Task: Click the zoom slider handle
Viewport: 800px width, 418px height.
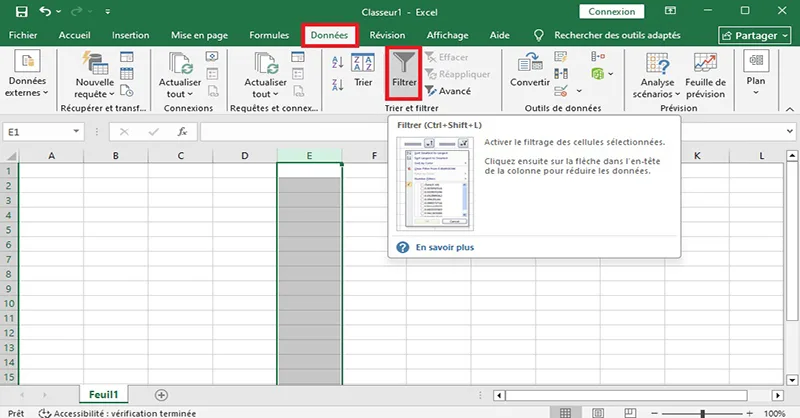Action: (x=703, y=413)
